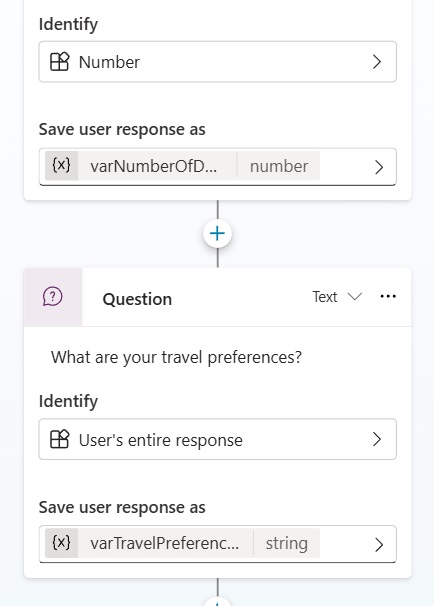The height and width of the screenshot is (606, 434).
Task: Select the Number entity field
Action: coord(218,62)
